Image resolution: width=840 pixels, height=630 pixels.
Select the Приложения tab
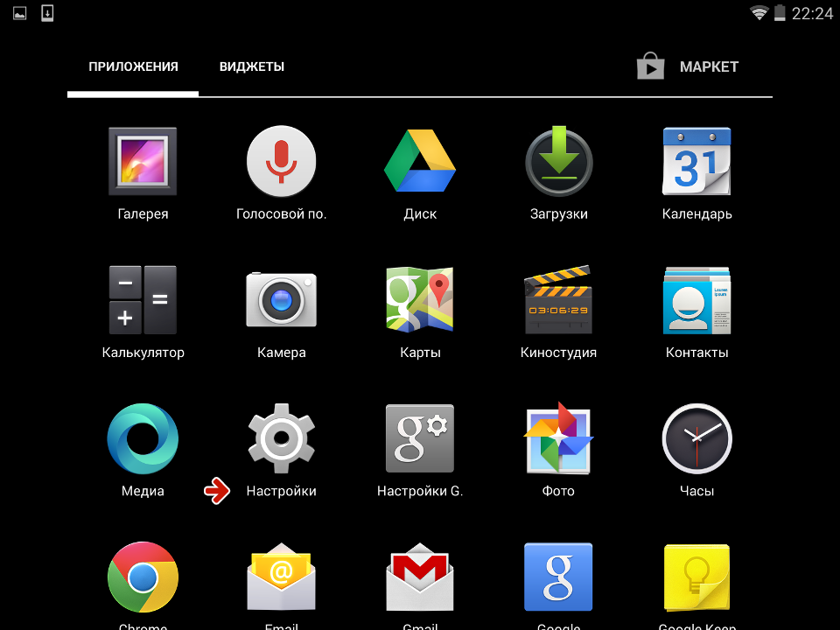133,66
